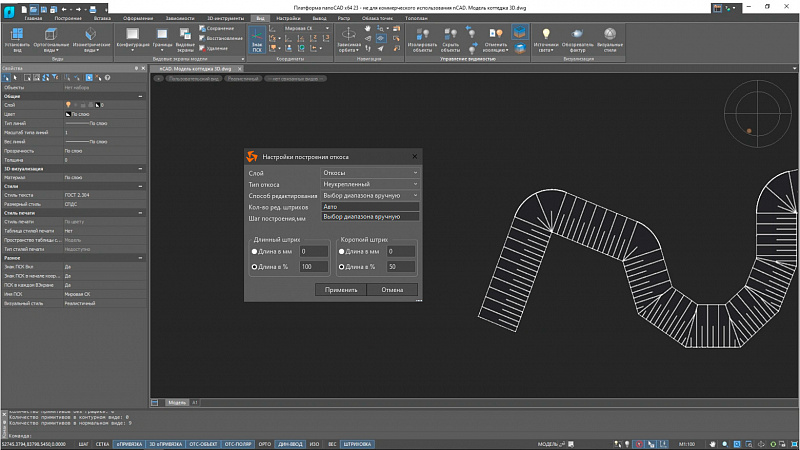The height and width of the screenshot is (450, 800).
Task: Collapse the 3D визуализация properties section
Action: 140,169
